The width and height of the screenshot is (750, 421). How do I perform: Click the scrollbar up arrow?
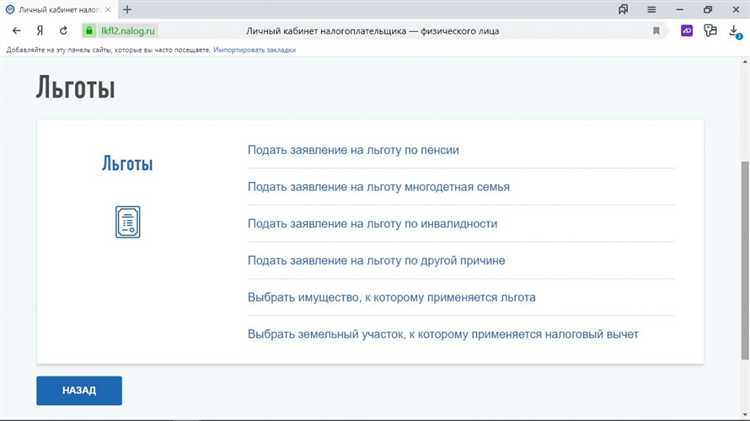(745, 62)
